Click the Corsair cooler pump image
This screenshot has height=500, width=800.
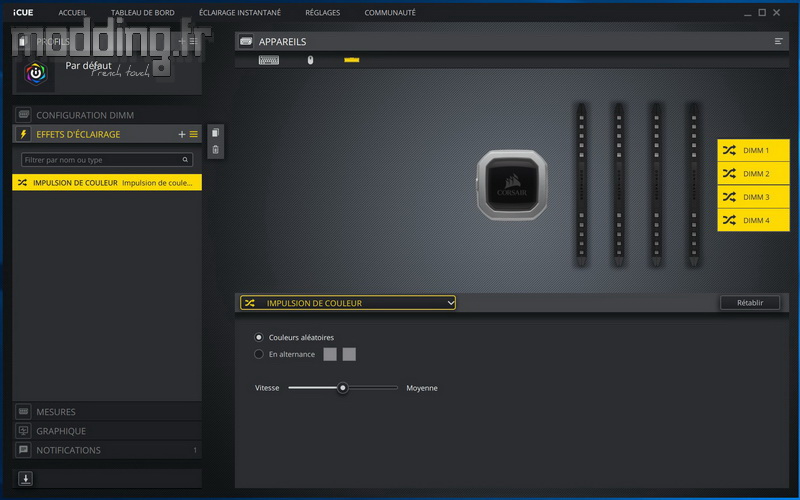(x=512, y=185)
